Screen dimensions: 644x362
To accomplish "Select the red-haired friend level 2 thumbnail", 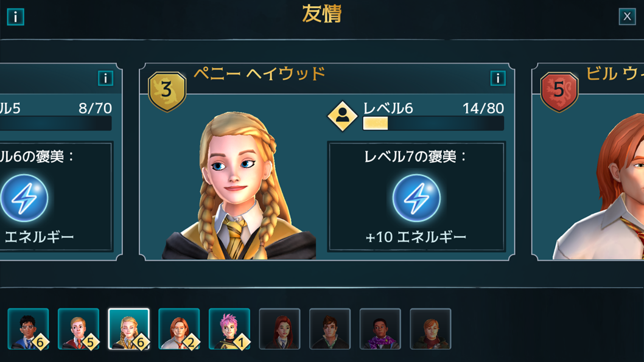I will [179, 329].
